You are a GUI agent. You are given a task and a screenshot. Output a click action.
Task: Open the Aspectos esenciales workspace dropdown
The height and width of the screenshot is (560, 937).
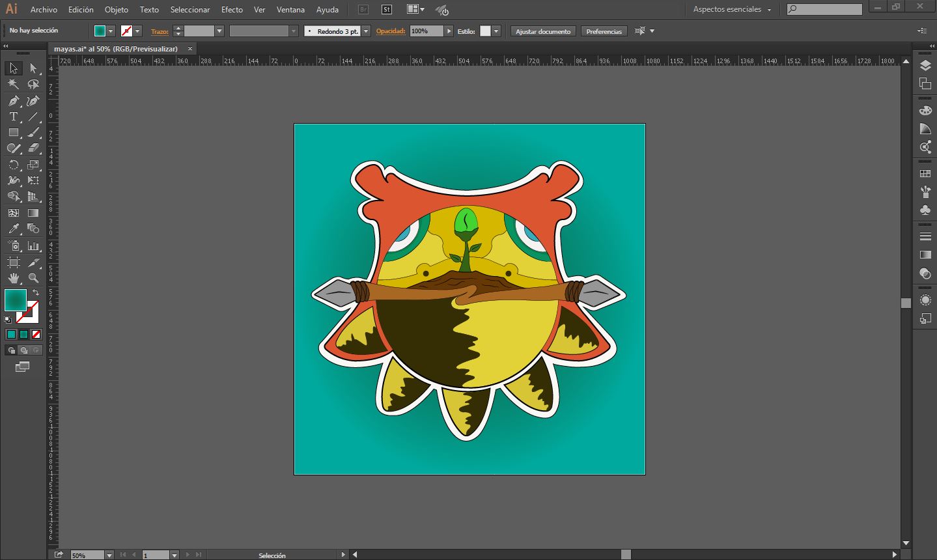[x=733, y=9]
